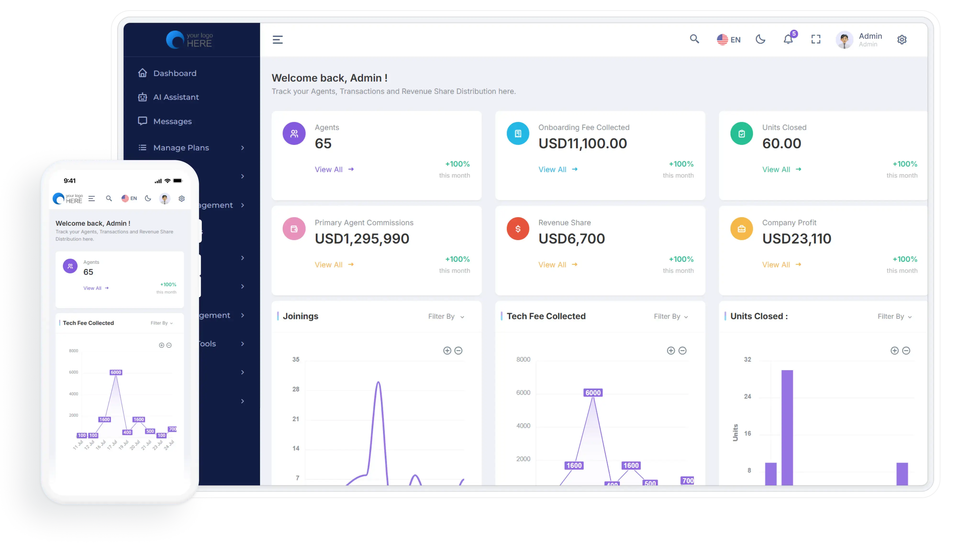Toggle dark mode moon icon on phone
This screenshot has width=980, height=546.
[148, 198]
